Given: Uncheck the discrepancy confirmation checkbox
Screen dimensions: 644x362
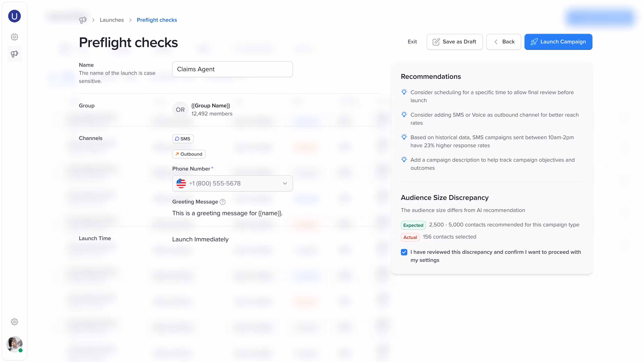Looking at the screenshot, I should pyautogui.click(x=404, y=252).
